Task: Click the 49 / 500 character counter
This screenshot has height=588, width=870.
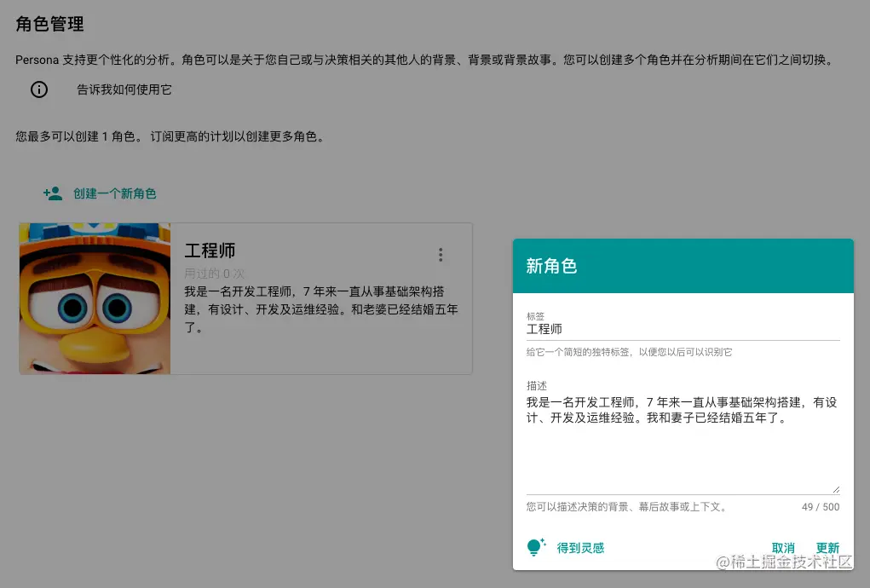Action: [x=821, y=506]
